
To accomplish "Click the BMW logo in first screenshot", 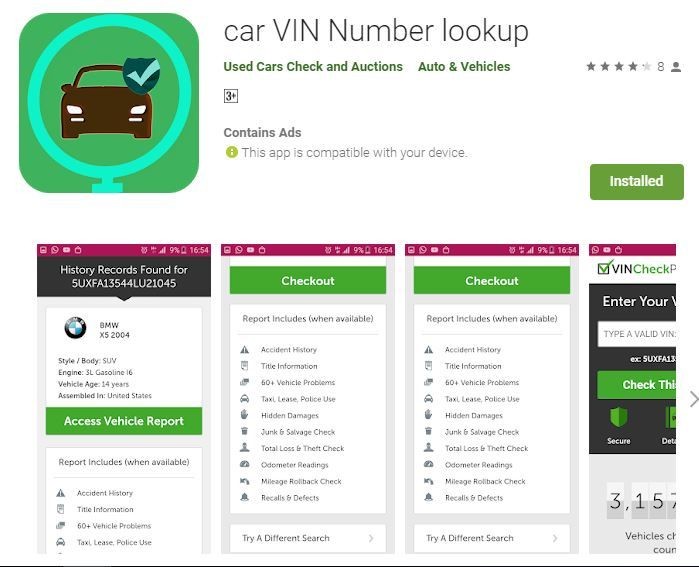I will pos(75,329).
